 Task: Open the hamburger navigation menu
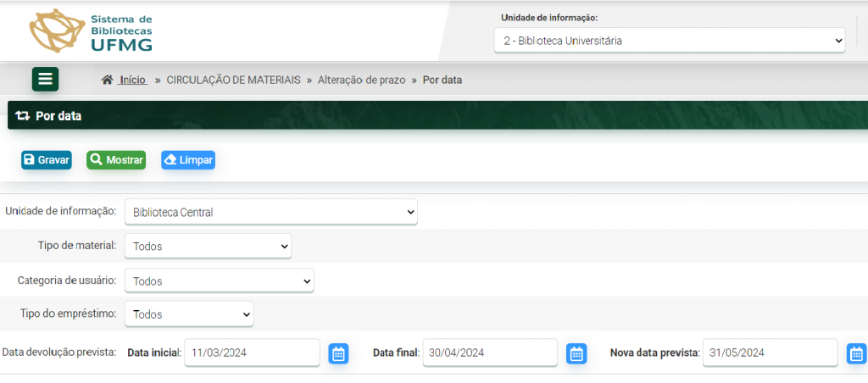pos(45,79)
